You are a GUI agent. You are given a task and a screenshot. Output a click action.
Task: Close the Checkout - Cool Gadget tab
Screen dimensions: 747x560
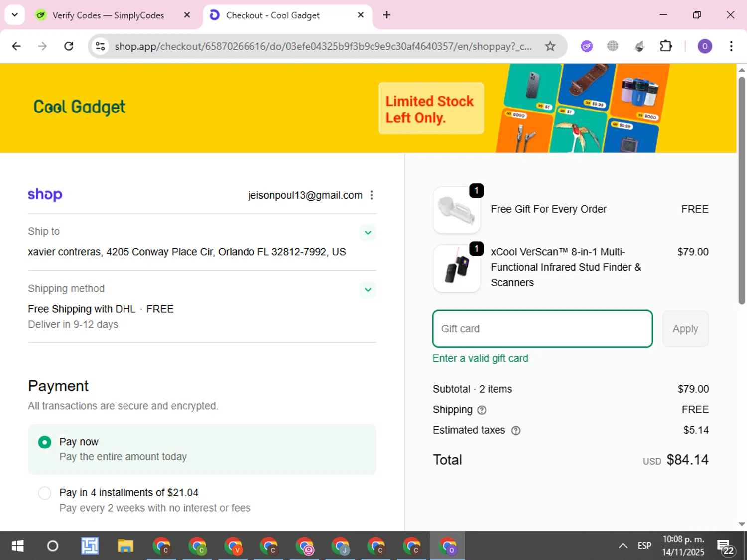coord(361,15)
